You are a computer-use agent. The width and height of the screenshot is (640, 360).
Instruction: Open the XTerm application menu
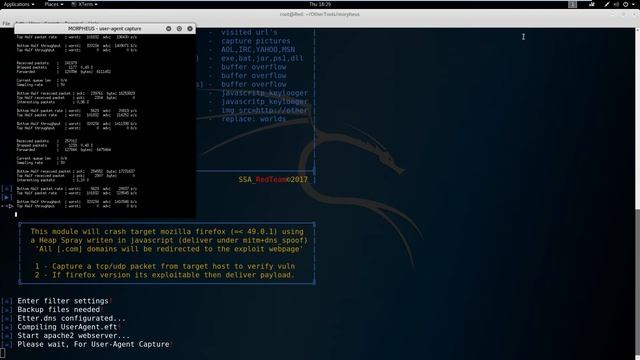[84, 4]
